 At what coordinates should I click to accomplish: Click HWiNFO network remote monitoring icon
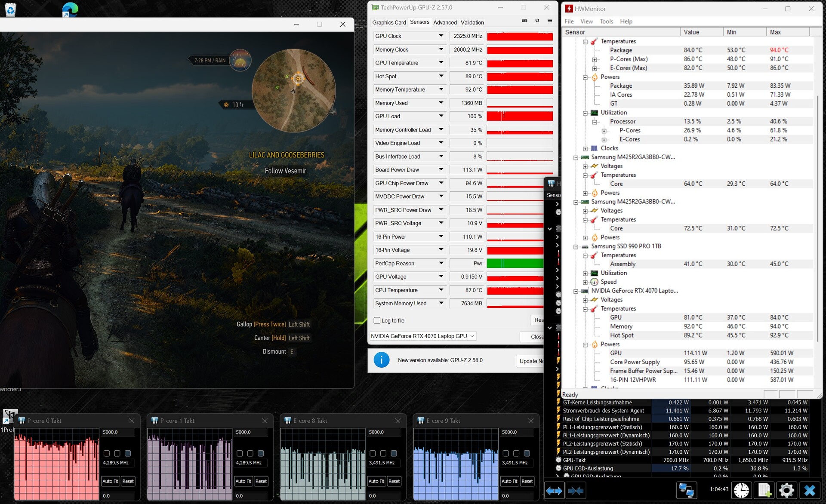[x=686, y=491]
